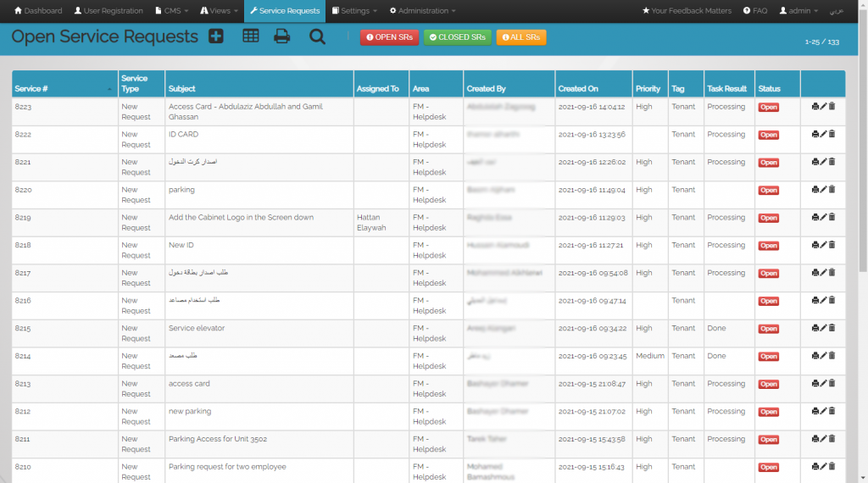
Task: Expand the Views dropdown menu
Action: coord(219,11)
